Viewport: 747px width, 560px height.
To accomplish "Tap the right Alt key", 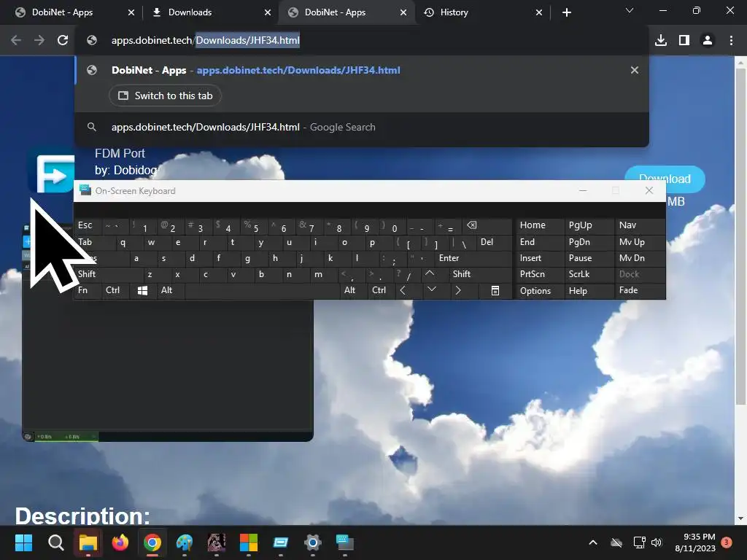I will [x=353, y=290].
